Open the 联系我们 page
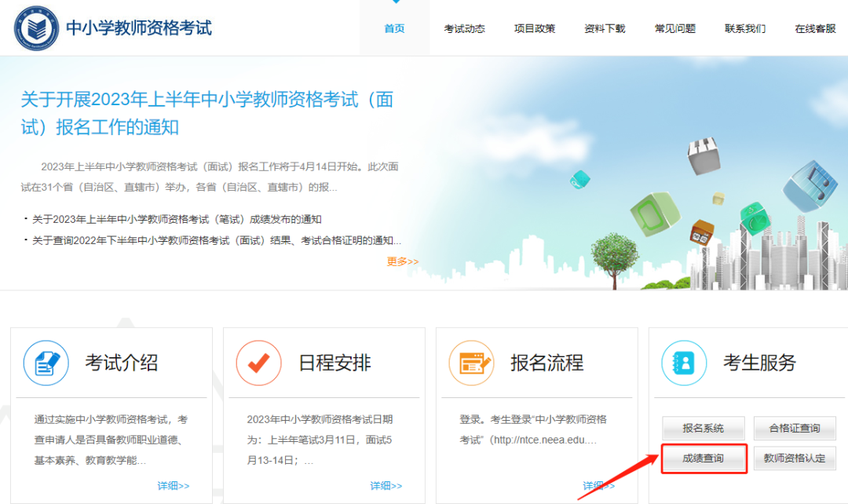This screenshot has height=504, width=848. click(745, 29)
